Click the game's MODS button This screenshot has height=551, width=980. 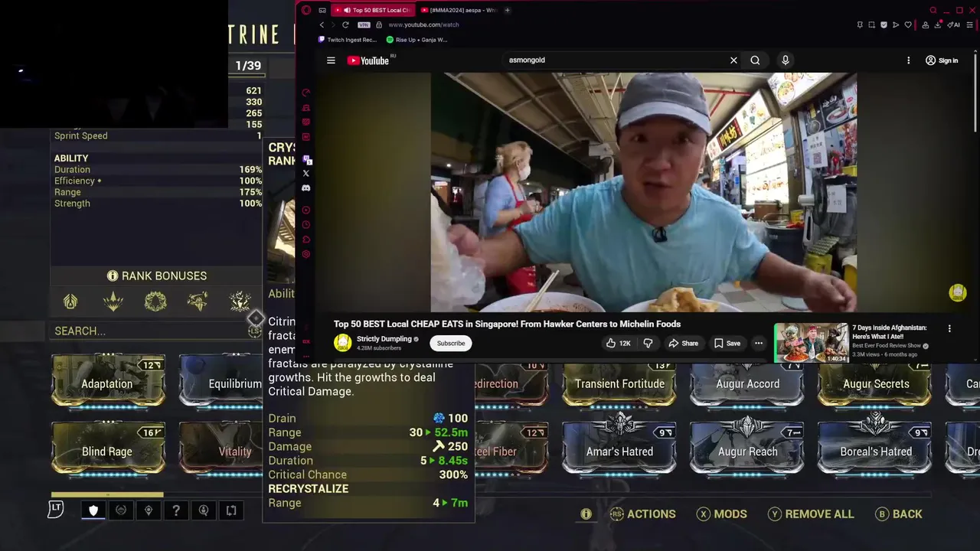pyautogui.click(x=722, y=514)
